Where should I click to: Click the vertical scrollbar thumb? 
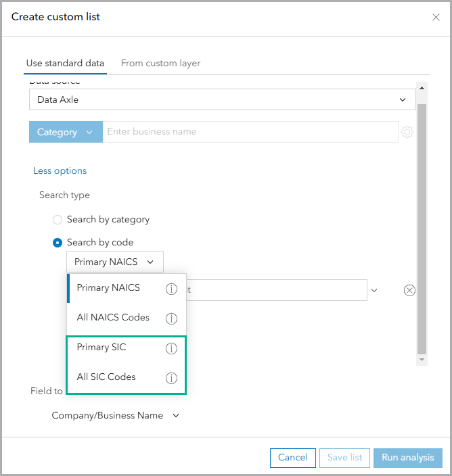click(x=422, y=229)
